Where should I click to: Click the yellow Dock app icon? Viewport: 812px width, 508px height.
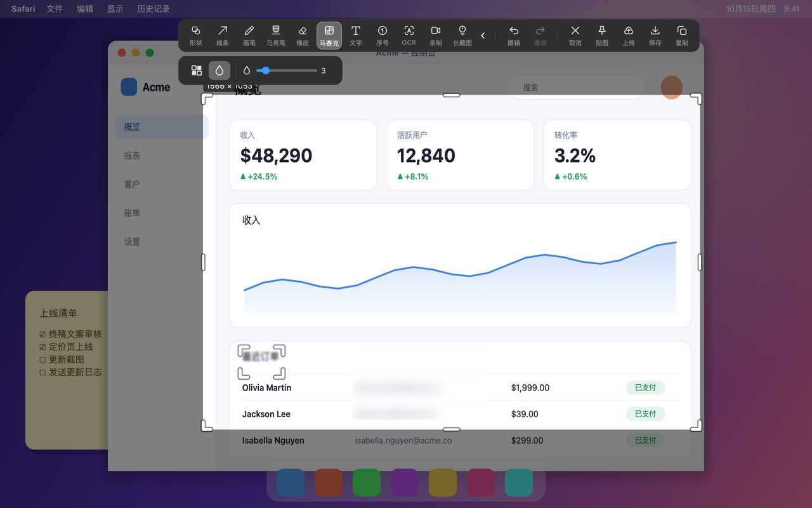pos(443,483)
